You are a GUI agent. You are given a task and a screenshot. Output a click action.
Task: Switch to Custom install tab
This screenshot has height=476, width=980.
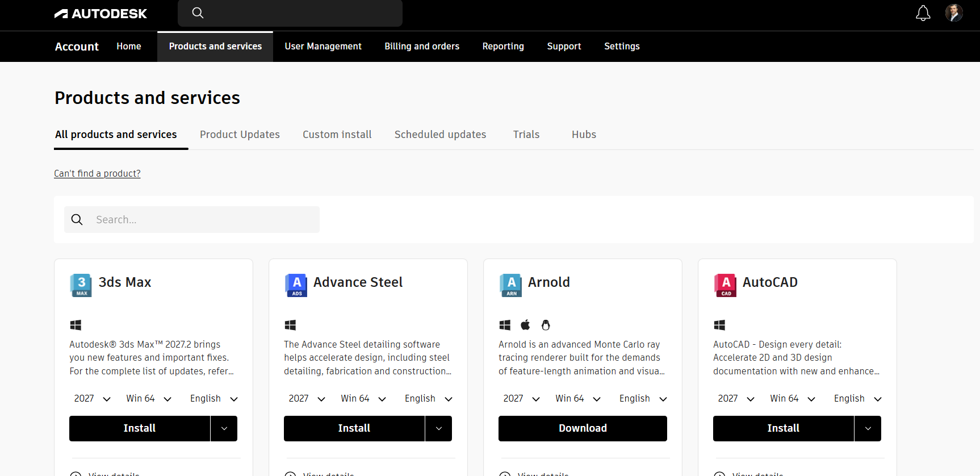[337, 135]
